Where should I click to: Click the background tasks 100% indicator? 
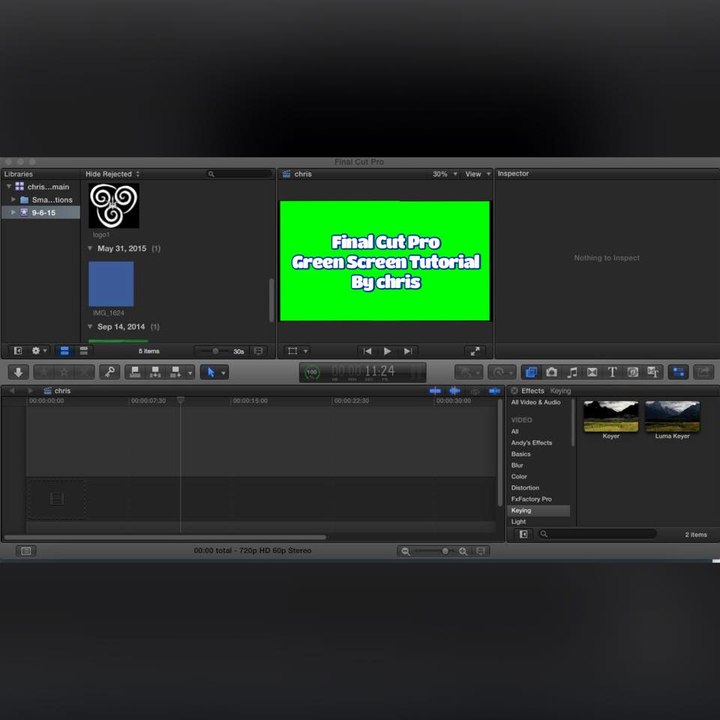pos(312,372)
